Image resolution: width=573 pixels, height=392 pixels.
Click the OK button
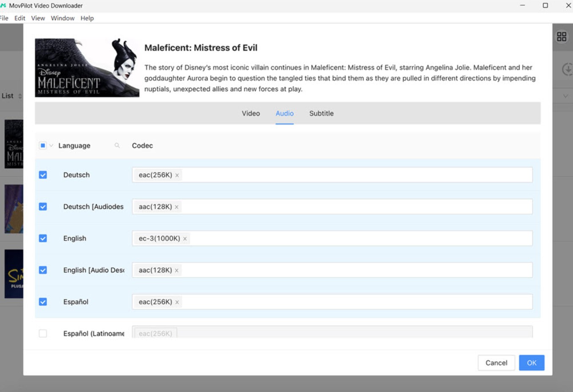(x=532, y=363)
